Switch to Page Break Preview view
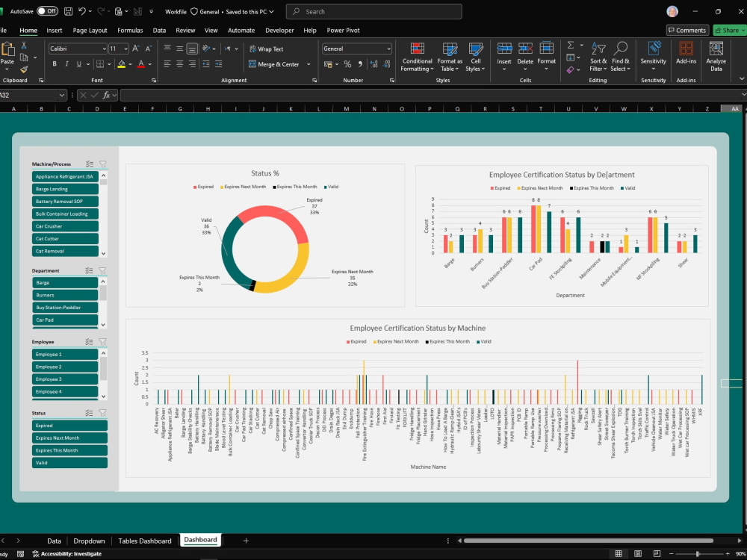The width and height of the screenshot is (747, 560). 657,554
